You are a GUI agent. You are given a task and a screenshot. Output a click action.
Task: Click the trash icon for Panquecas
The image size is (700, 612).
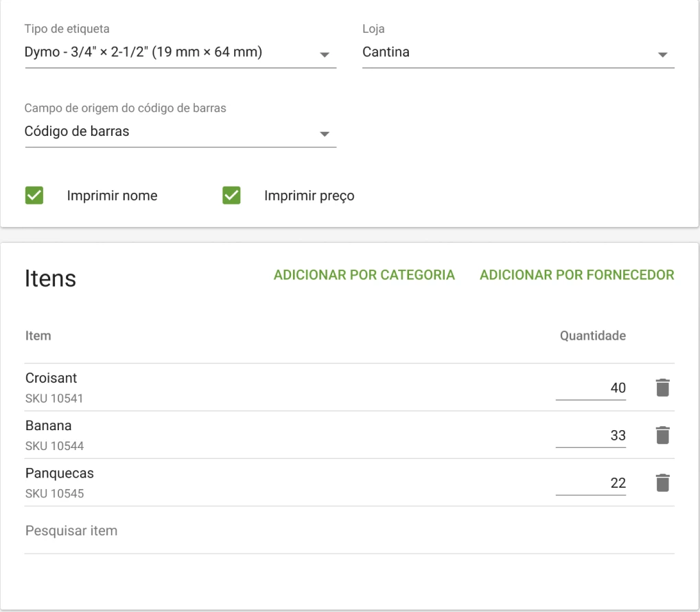point(662,483)
